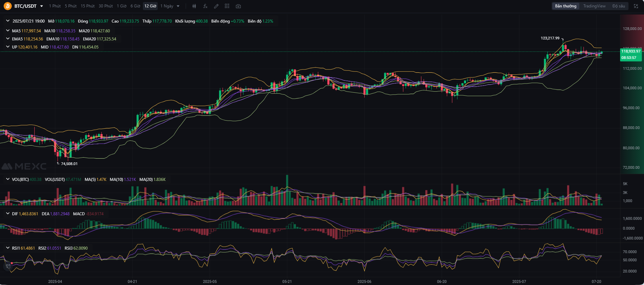
Task: Click the 07-20 date axis label
Action: 596,281
